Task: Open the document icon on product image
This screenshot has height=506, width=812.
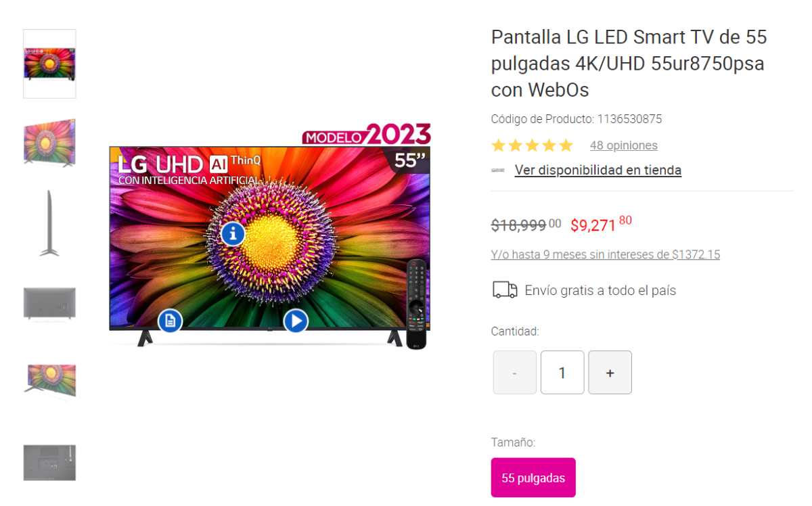Action: [171, 321]
